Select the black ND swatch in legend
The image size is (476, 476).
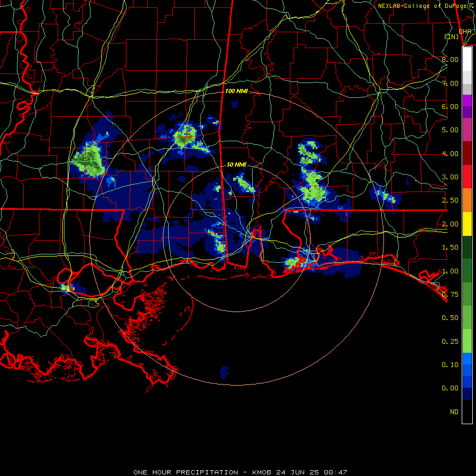[x=467, y=411]
